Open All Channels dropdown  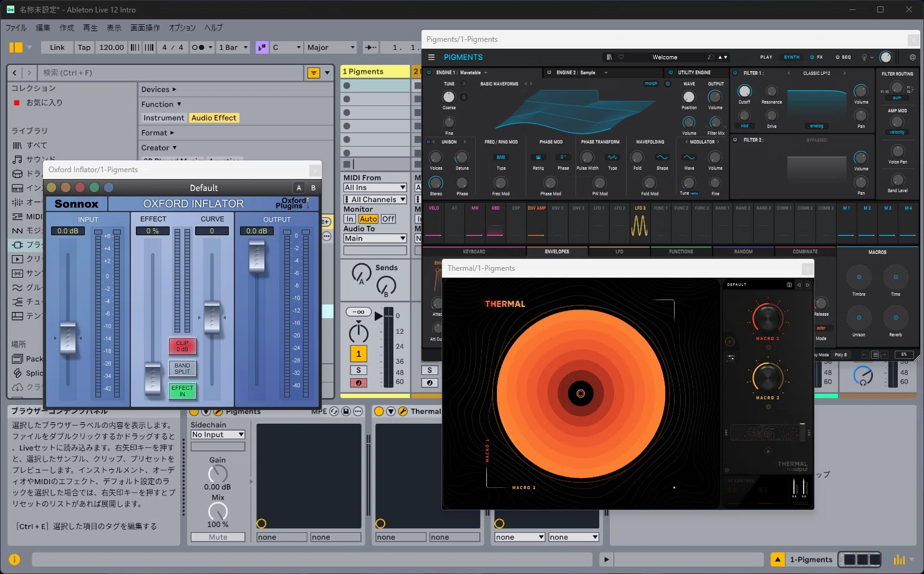375,200
